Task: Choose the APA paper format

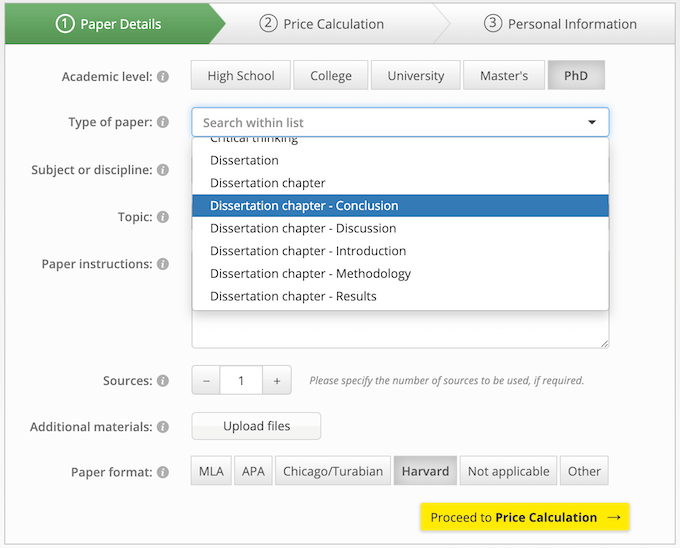Action: point(252,471)
